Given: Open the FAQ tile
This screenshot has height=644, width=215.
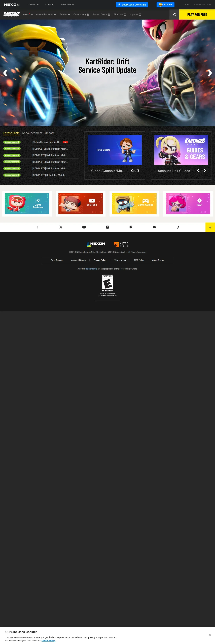Looking at the screenshot, I should (x=188, y=203).
